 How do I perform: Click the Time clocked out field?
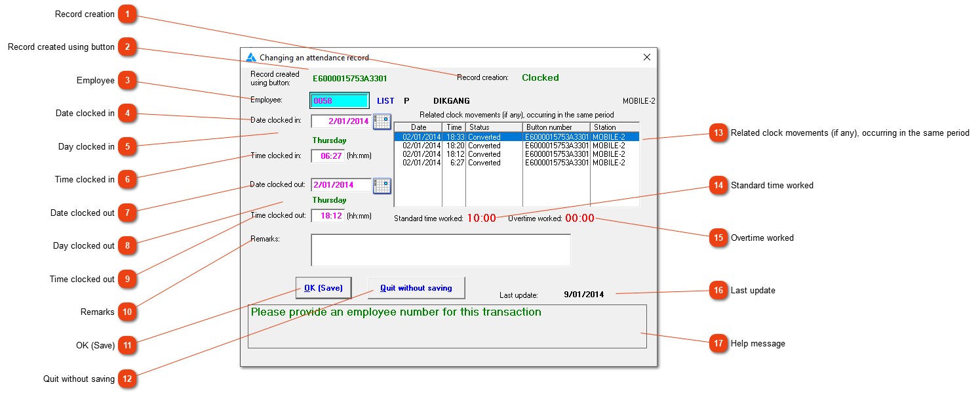[x=328, y=215]
